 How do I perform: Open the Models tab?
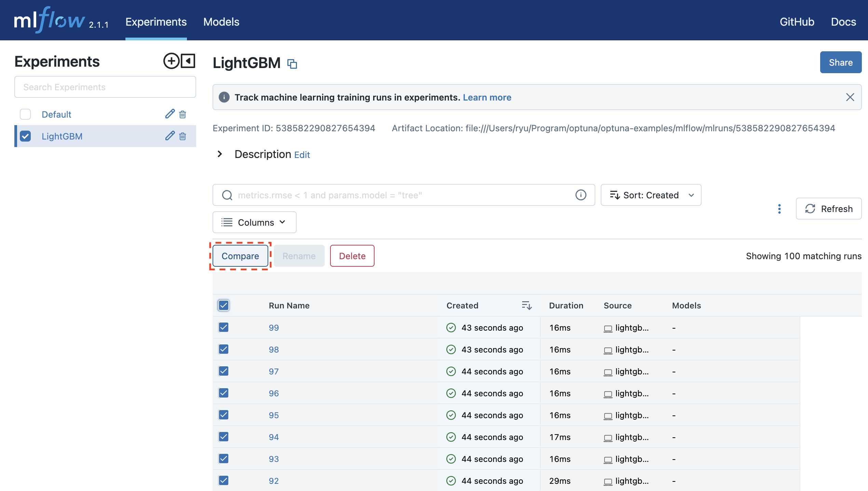click(221, 22)
